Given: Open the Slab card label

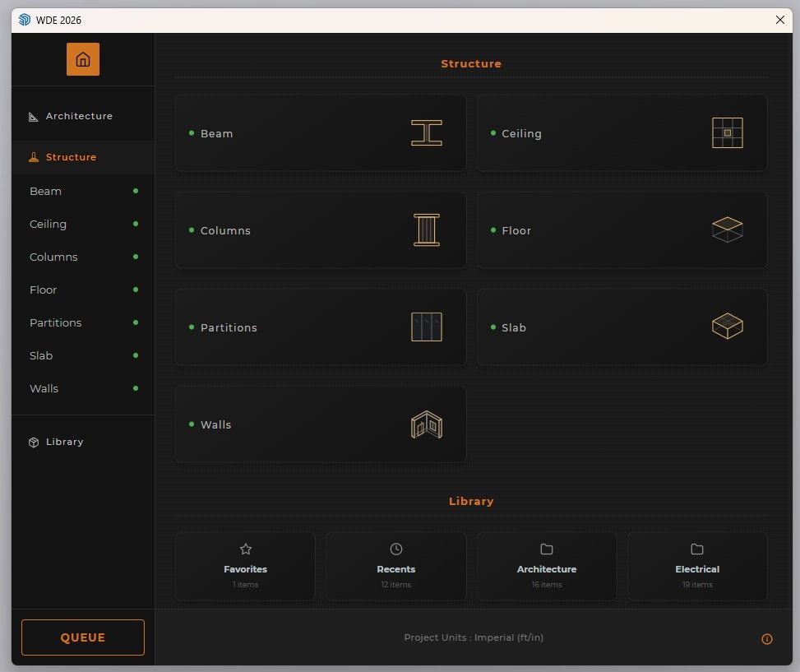Looking at the screenshot, I should tap(514, 327).
